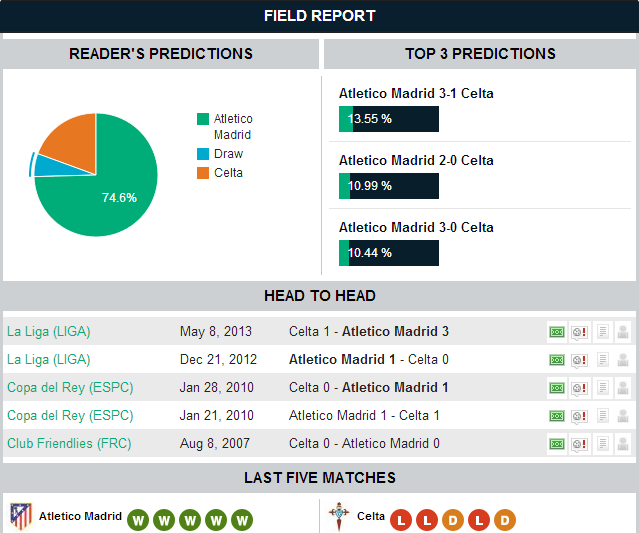The image size is (639, 533).
Task: Open La Liga (LIGA) link for May 8, 2013
Action: 48,331
